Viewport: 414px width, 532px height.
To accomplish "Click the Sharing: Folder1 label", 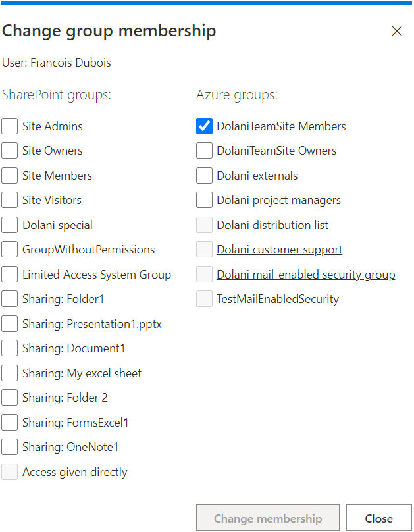I will (63, 299).
